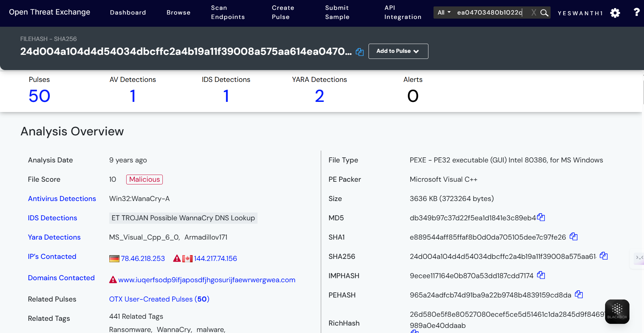Copy the SHA1 hash value
This screenshot has height=333, width=644.
573,237
